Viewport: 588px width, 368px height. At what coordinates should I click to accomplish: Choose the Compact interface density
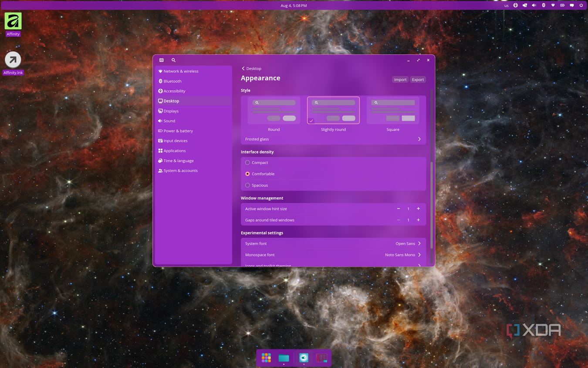(x=247, y=163)
